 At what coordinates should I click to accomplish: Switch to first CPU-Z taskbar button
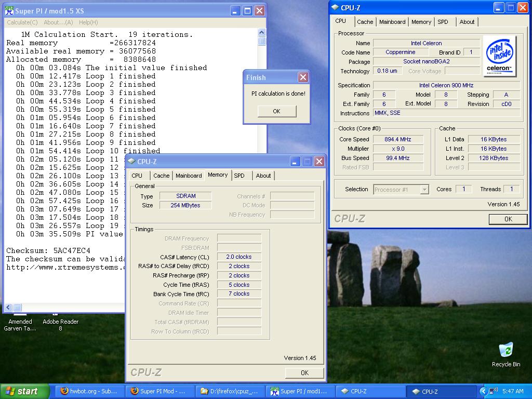370,391
